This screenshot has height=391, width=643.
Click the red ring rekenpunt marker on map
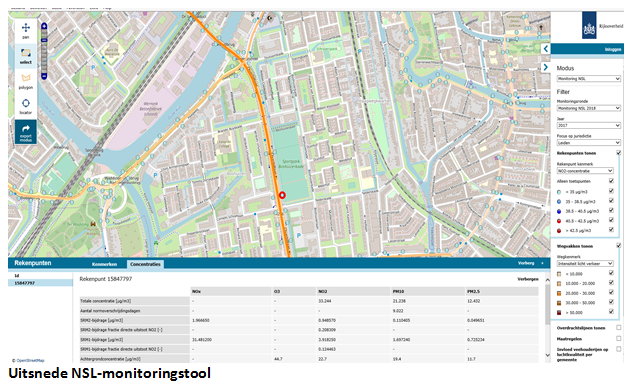tap(282, 195)
